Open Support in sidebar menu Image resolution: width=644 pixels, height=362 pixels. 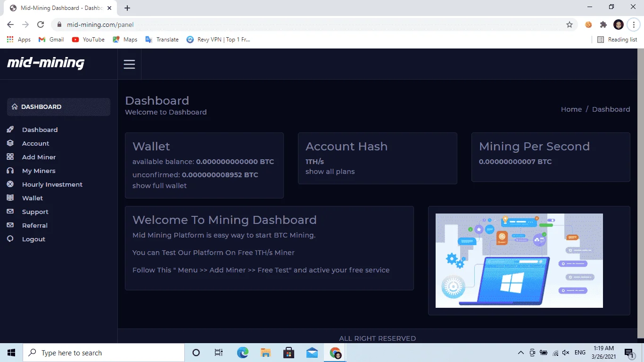pos(35,212)
